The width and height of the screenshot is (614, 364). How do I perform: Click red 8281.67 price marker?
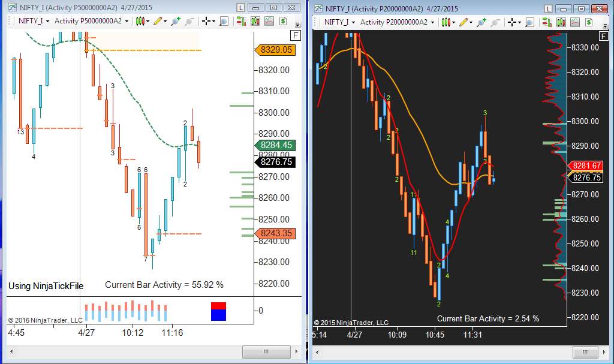[585, 166]
